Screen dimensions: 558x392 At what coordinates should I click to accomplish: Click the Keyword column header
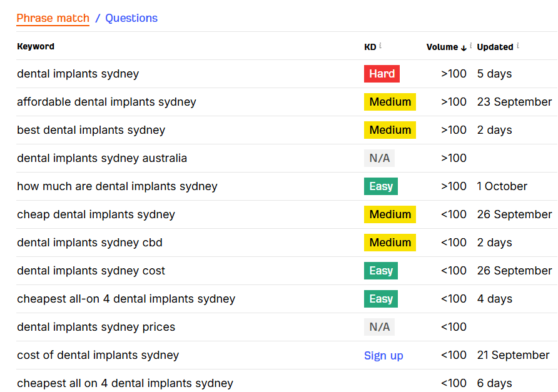click(x=36, y=46)
